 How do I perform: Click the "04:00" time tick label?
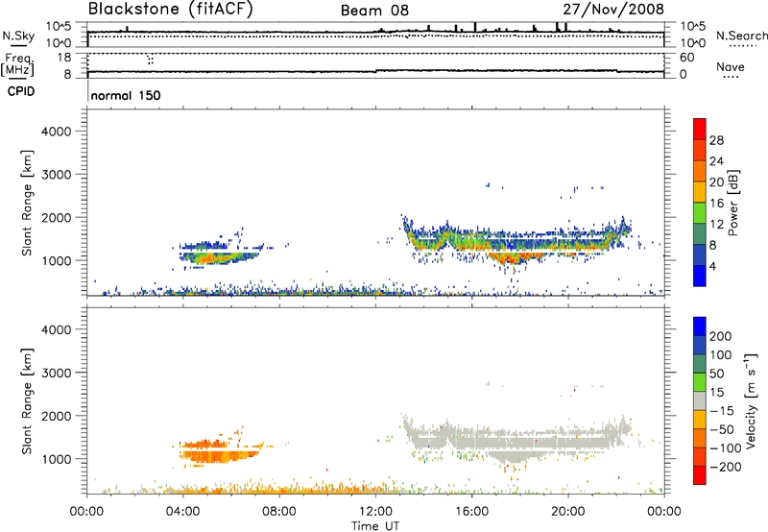[x=183, y=512]
